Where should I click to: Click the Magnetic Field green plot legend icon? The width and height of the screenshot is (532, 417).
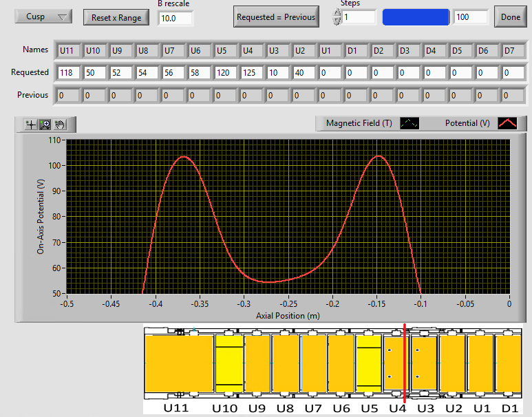pyautogui.click(x=410, y=123)
